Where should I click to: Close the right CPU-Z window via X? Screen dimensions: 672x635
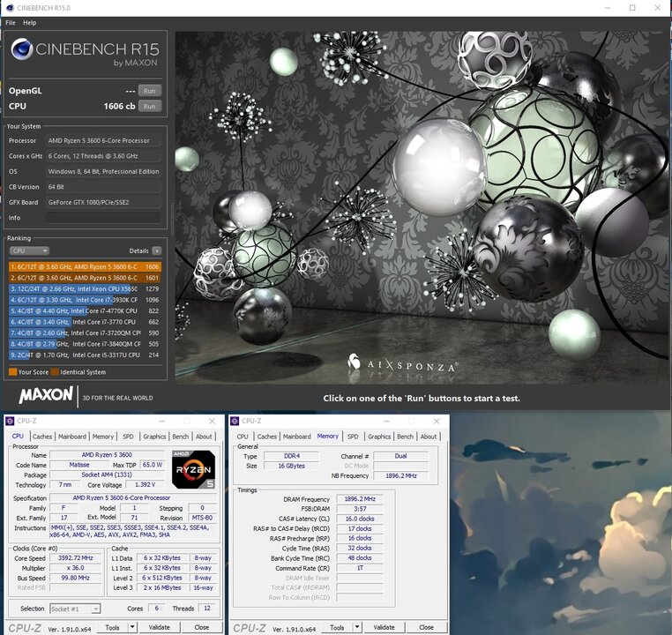pos(437,422)
